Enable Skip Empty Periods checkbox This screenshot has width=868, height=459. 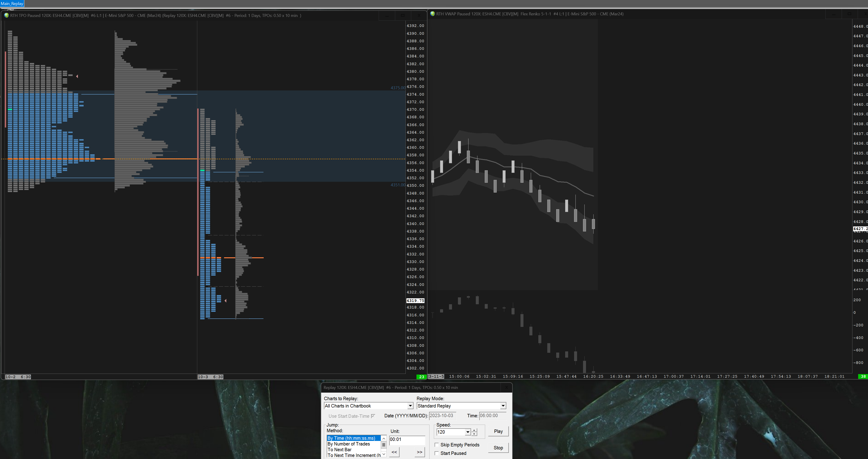(x=437, y=445)
